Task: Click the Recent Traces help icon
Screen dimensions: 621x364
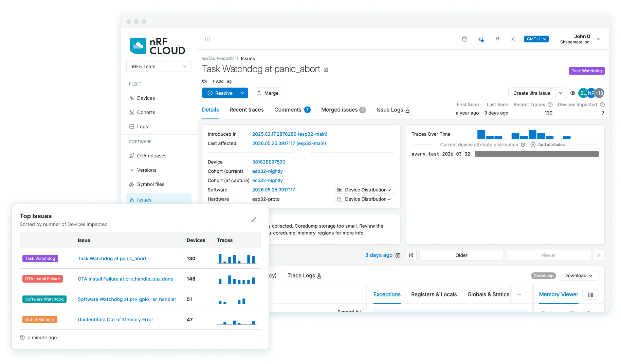Action: coord(550,104)
